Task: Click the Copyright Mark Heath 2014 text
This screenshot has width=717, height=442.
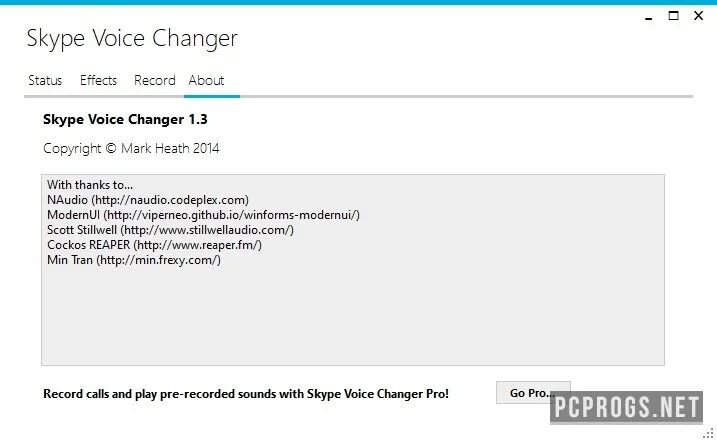Action: pyautogui.click(x=131, y=149)
